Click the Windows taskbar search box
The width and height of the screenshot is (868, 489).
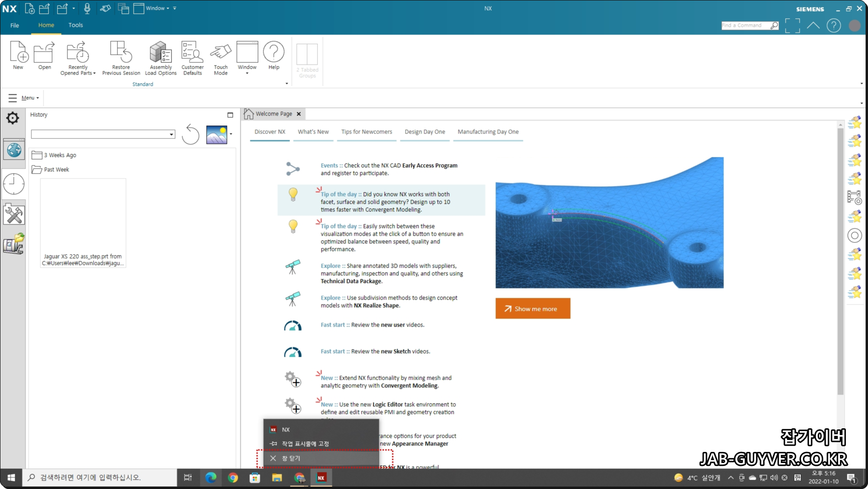pos(100,478)
